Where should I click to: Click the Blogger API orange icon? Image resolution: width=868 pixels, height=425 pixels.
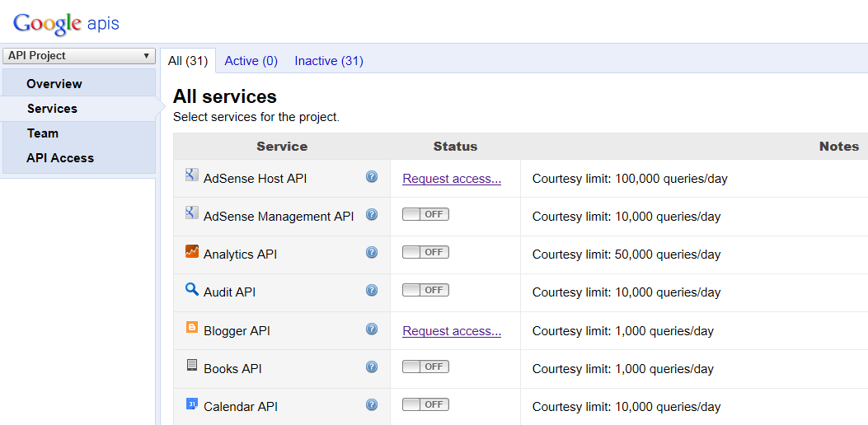point(192,328)
